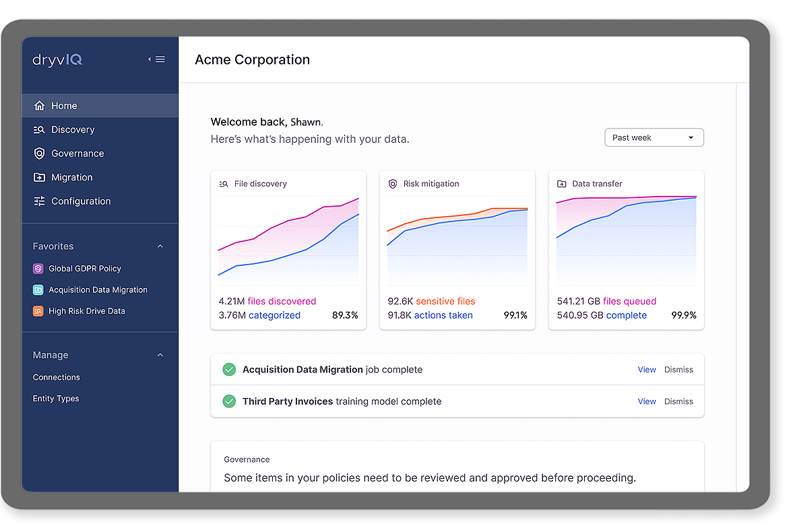Image resolution: width=795 pixels, height=532 pixels.
Task: Dismiss the Acquisition Data Migration notification
Action: [x=678, y=370]
